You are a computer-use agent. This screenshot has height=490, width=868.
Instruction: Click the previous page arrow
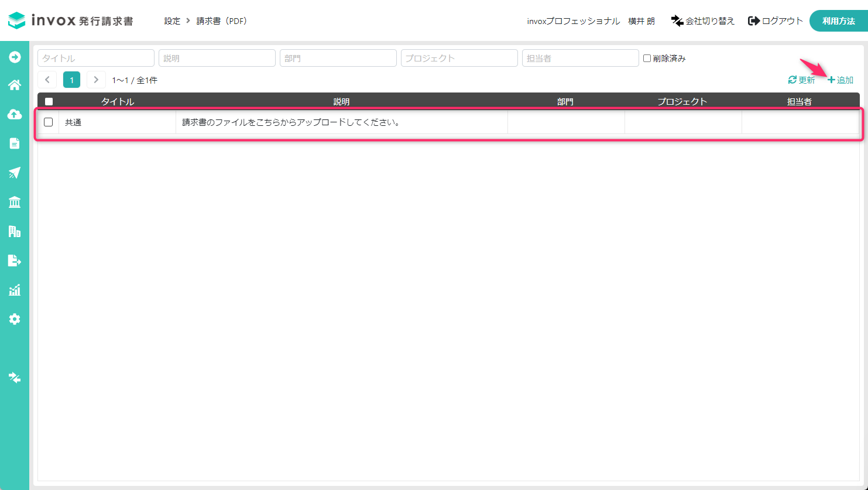pos(47,79)
